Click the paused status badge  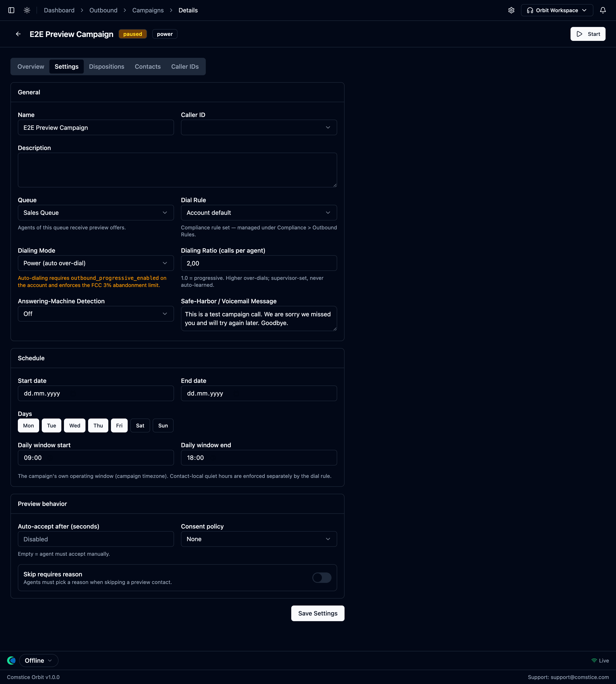click(133, 34)
